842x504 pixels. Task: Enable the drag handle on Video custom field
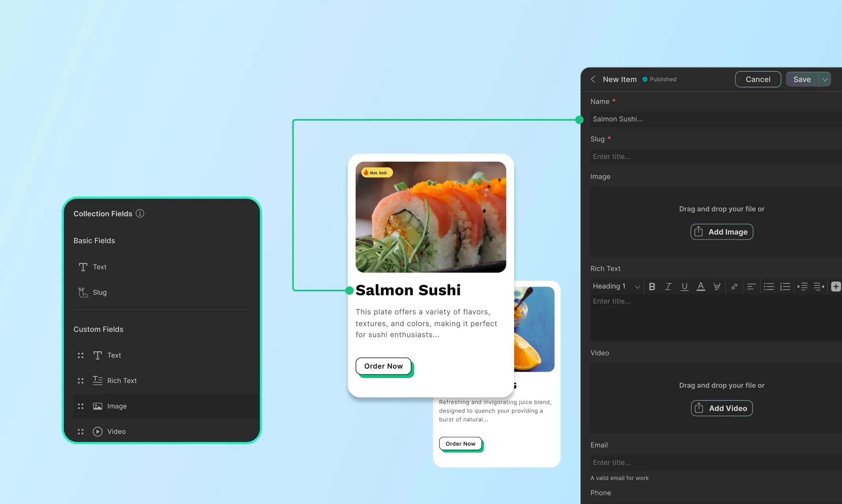click(x=80, y=431)
